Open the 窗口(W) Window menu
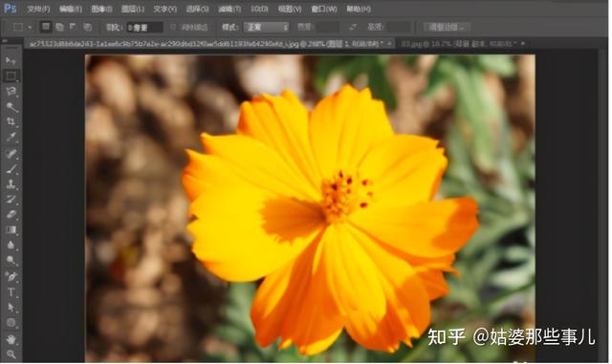Screen dimensions: 612x364 324,9
